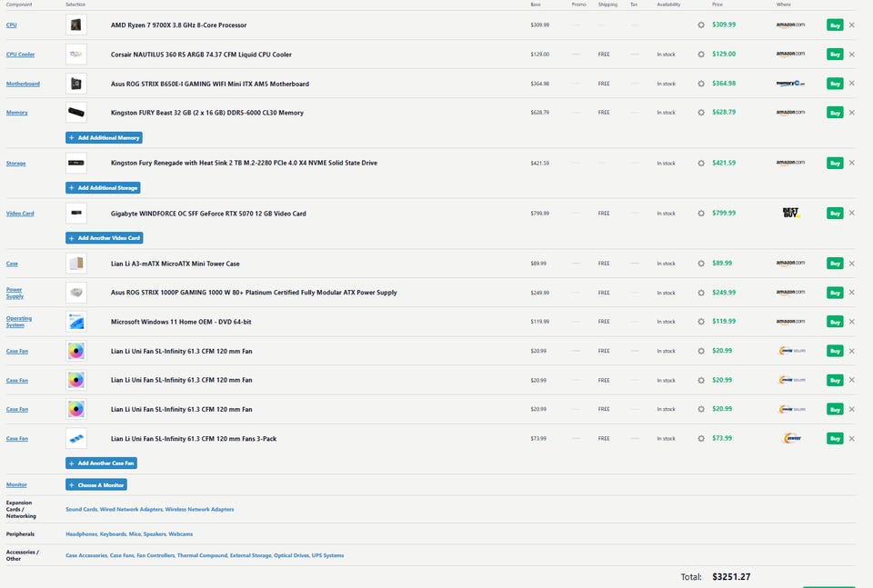Click the $628.79 green memory price
This screenshot has width=873, height=588.
coord(724,113)
